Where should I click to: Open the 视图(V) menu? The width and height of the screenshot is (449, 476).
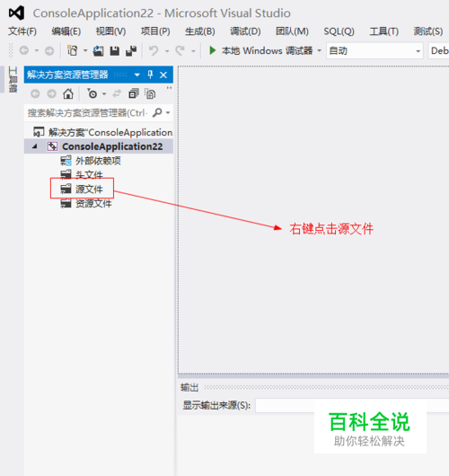pyautogui.click(x=110, y=31)
